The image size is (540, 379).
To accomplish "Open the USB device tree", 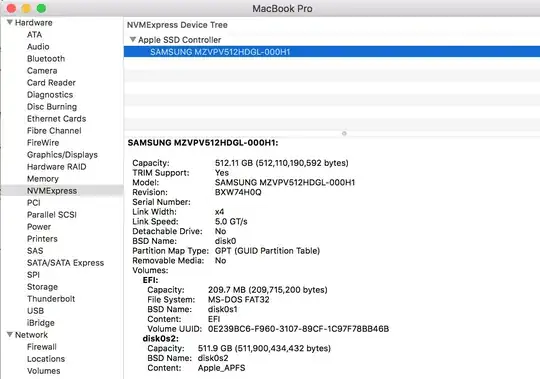I will (35, 311).
